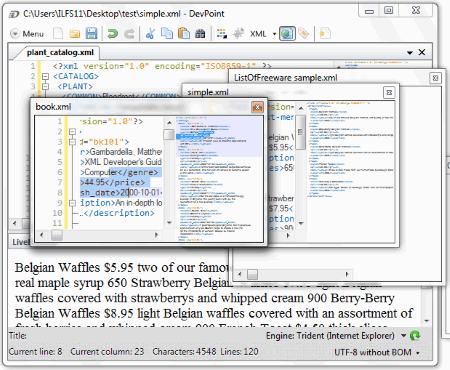Collapse the PLANT node in plant_catalog.xml
This screenshot has height=370, width=450.
pyautogui.click(x=45, y=87)
